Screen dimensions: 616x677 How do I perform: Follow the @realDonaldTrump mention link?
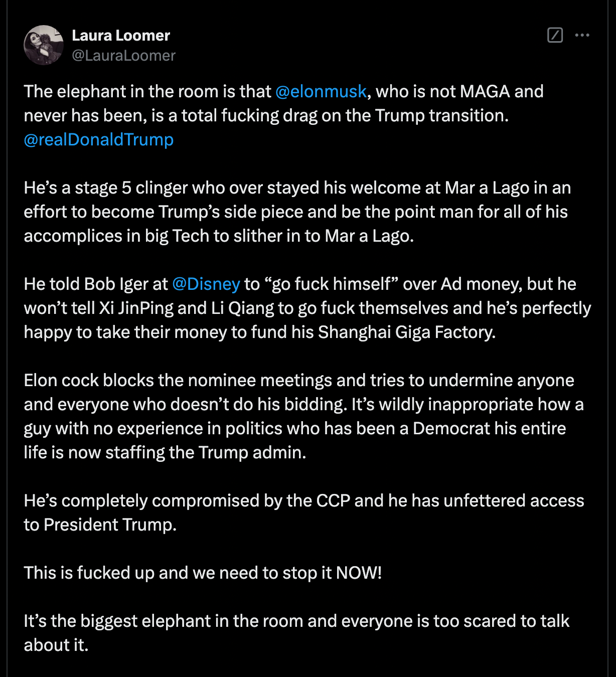coord(99,140)
